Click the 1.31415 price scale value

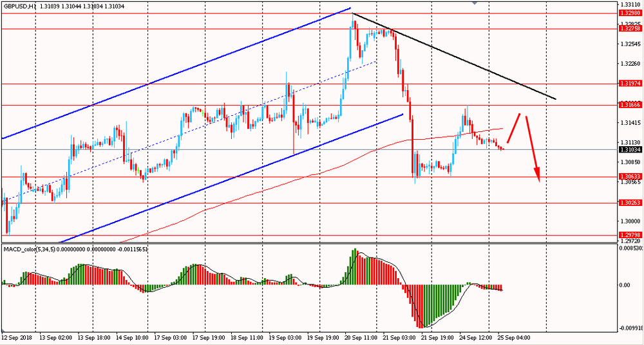tap(631, 123)
